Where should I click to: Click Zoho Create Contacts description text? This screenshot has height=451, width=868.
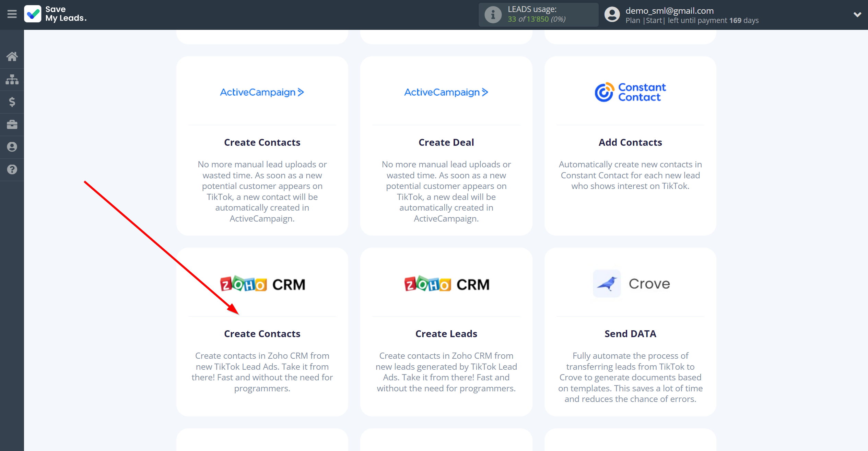pos(262,372)
